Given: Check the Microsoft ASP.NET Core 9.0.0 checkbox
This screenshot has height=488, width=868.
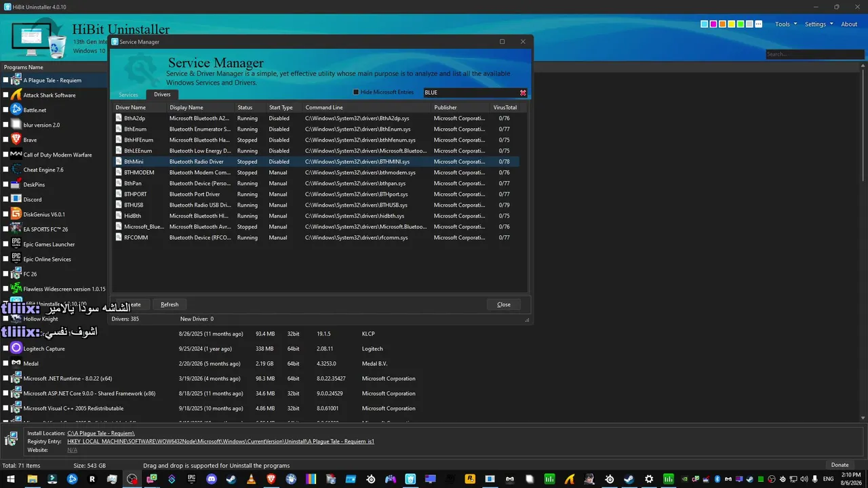Looking at the screenshot, I should point(6,393).
